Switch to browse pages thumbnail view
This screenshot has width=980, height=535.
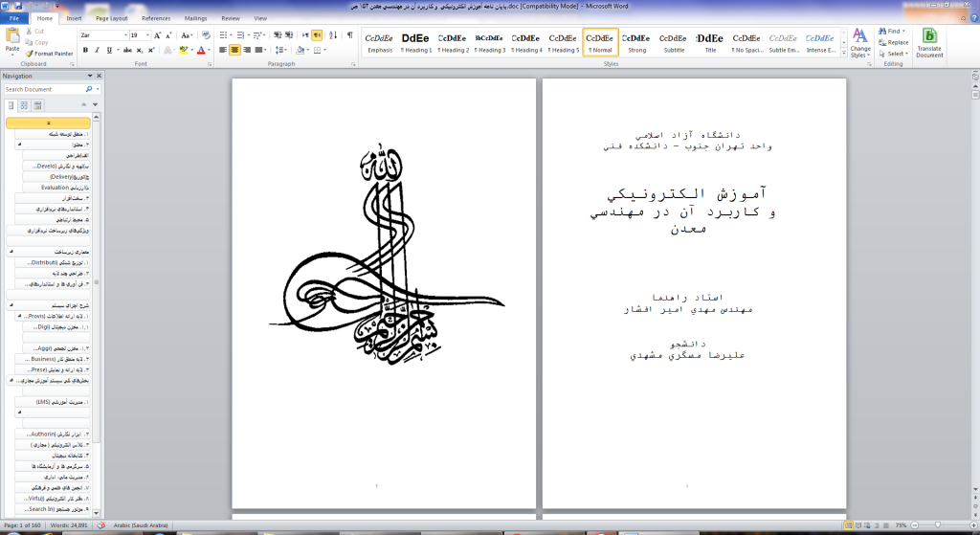[24, 104]
